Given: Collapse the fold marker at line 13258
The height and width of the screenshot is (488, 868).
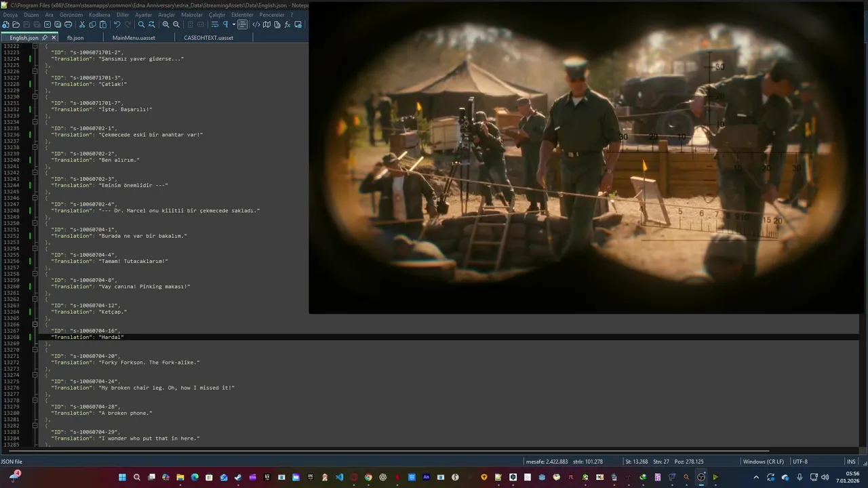Looking at the screenshot, I should coord(35,274).
